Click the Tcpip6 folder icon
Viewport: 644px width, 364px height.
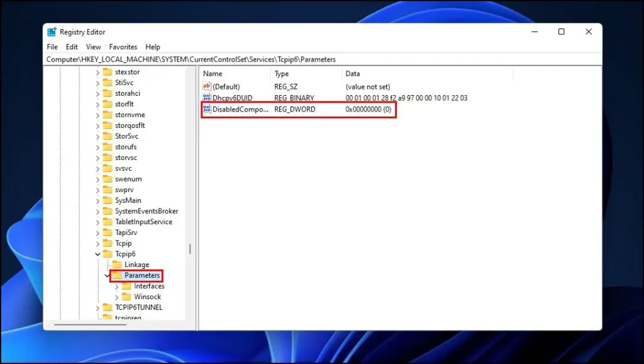click(108, 253)
